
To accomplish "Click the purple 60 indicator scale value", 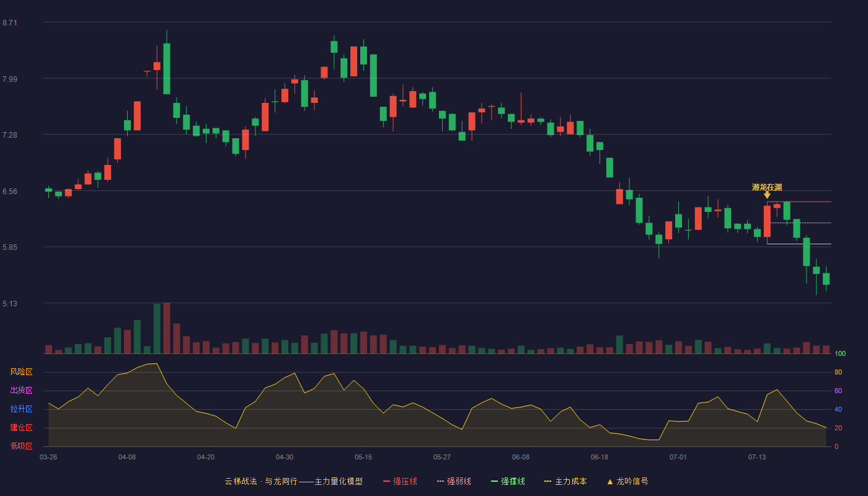I will [838, 391].
